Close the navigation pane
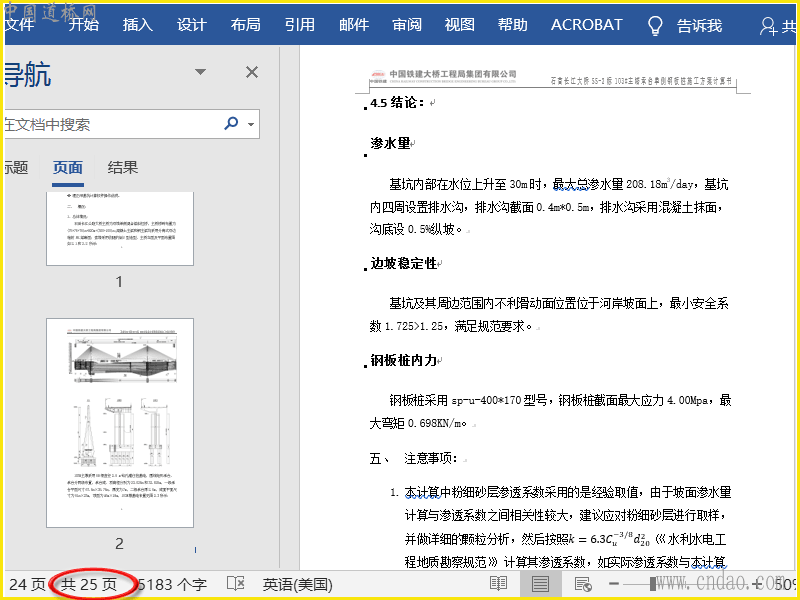This screenshot has width=800, height=600. [x=252, y=72]
